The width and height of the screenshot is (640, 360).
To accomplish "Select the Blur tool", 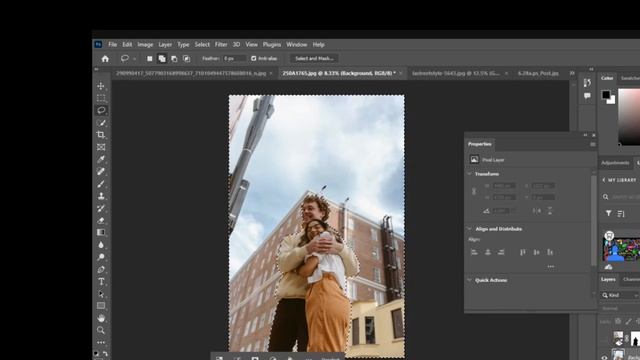I will 101,245.
